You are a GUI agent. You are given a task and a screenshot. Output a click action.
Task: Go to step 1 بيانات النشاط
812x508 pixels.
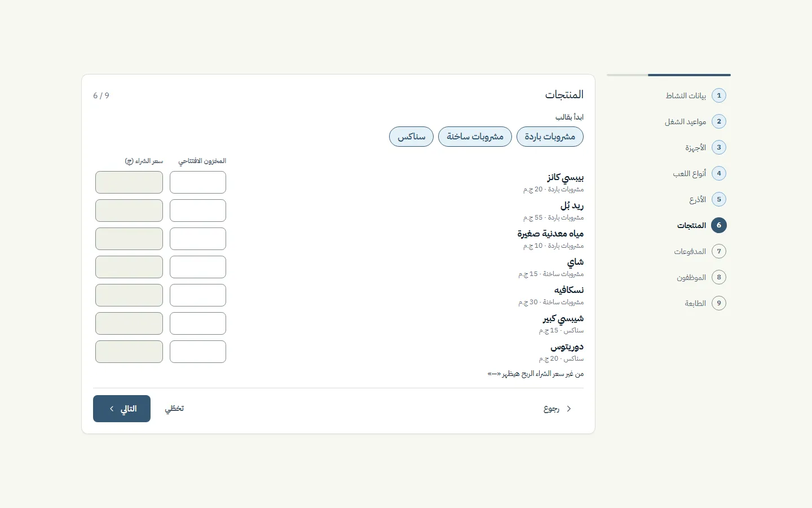click(x=695, y=95)
